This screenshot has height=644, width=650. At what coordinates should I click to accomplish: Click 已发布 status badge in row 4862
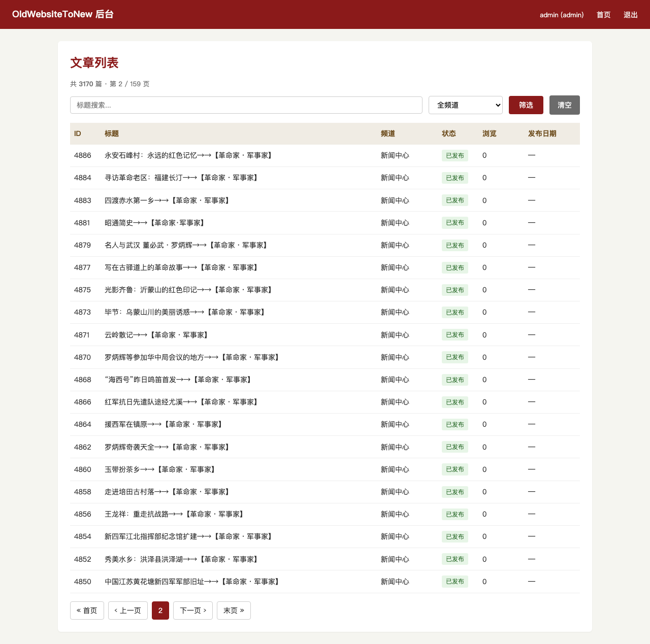click(x=455, y=447)
